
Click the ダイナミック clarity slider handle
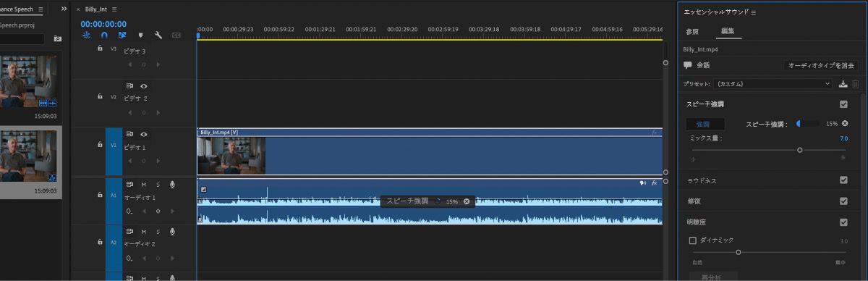(x=739, y=252)
